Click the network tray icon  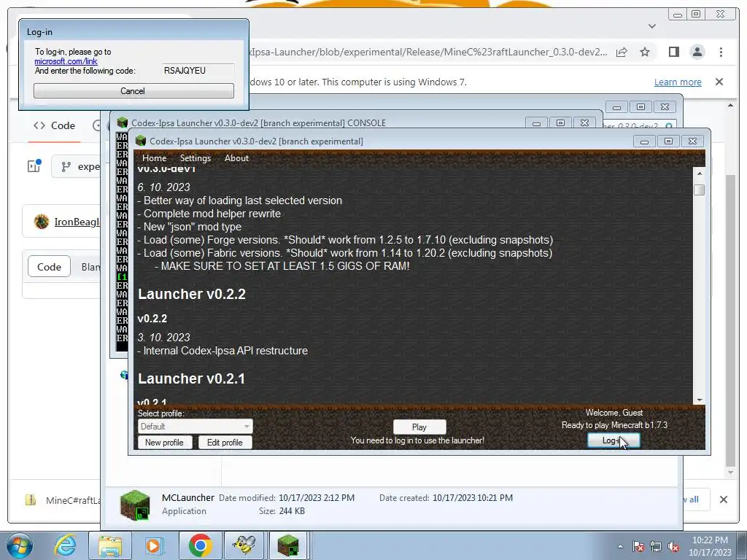656,546
